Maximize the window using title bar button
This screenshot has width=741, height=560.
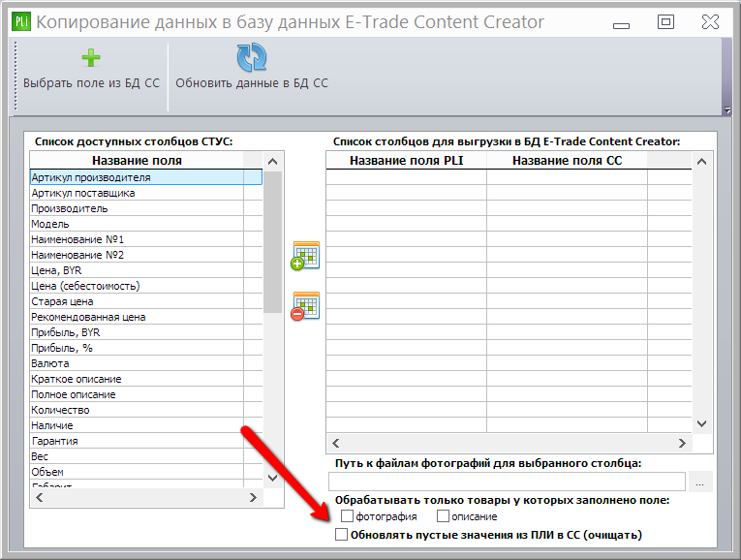coord(665,21)
